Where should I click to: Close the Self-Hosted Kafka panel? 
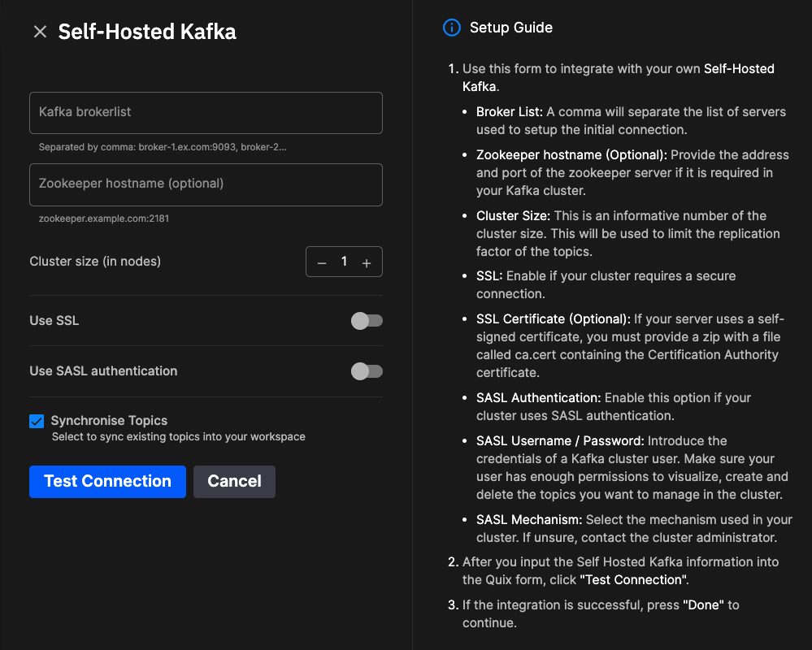(40, 32)
